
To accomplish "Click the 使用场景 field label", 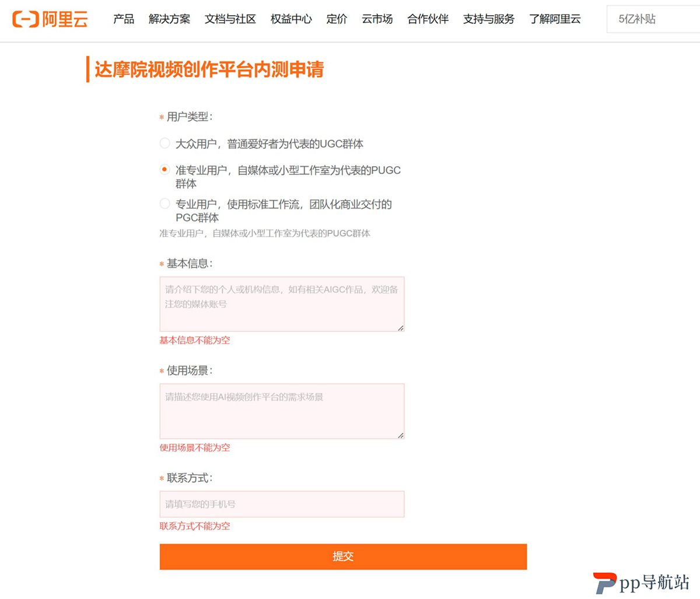I will click(x=189, y=370).
